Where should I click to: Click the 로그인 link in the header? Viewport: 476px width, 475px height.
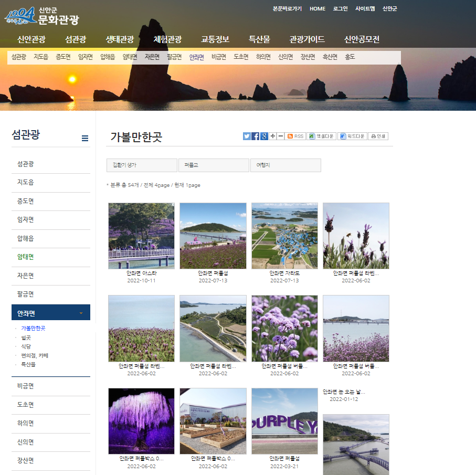click(340, 9)
